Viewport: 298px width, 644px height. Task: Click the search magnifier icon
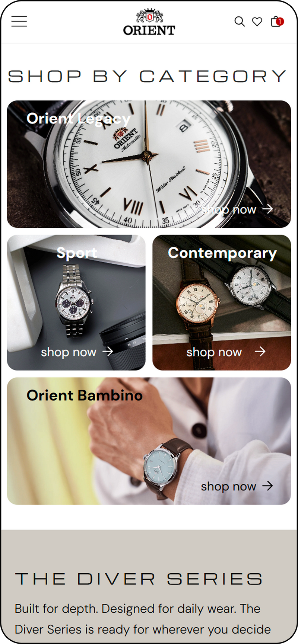pos(240,22)
